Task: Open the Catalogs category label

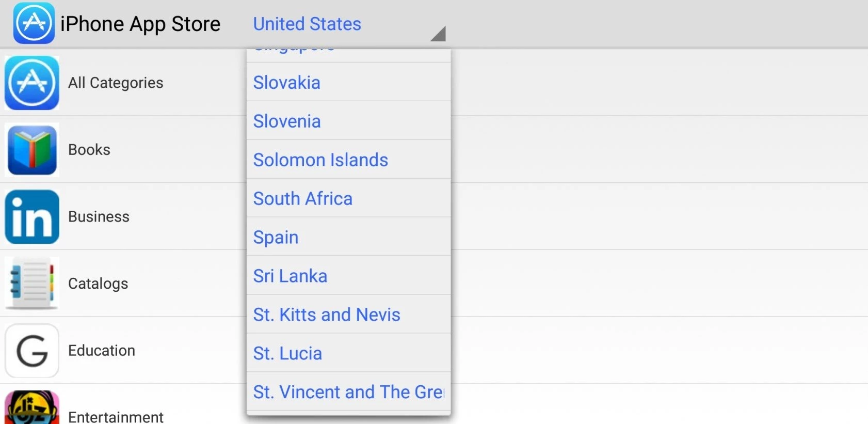Action: tap(98, 284)
